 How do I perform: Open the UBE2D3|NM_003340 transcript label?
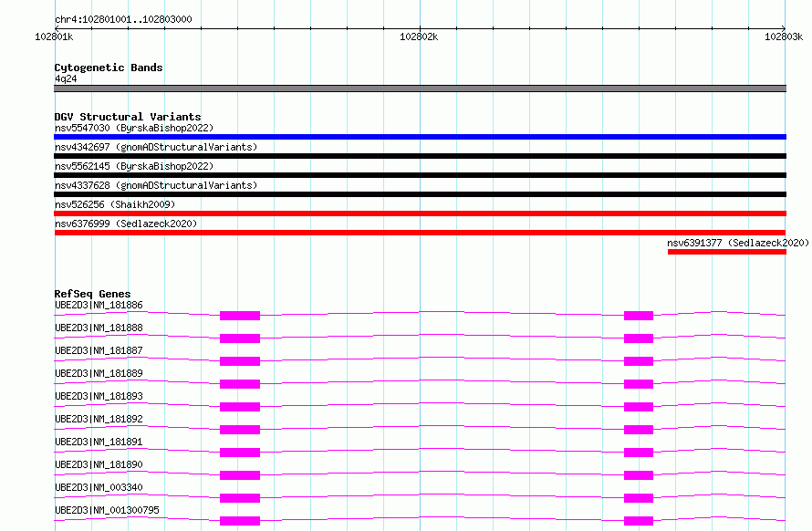tap(99, 487)
